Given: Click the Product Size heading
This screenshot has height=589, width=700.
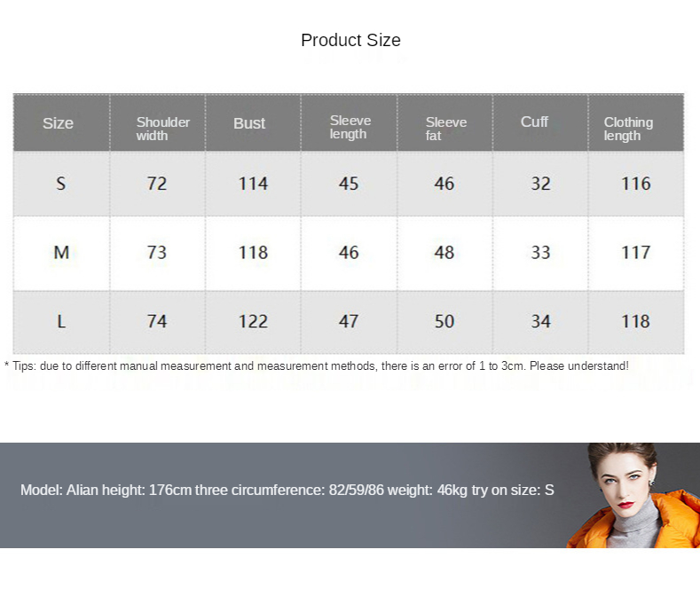Looking at the screenshot, I should [x=350, y=40].
